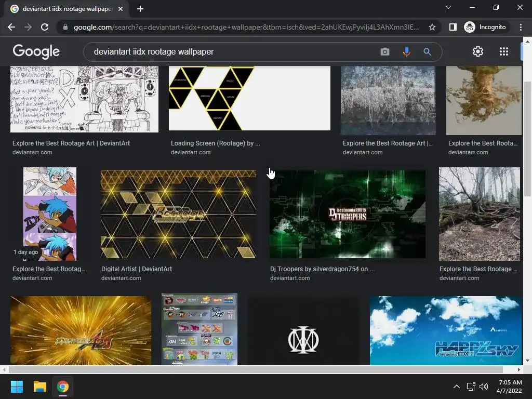This screenshot has height=399, width=532.
Task: Open the tab search chevron
Action: tap(448, 7)
